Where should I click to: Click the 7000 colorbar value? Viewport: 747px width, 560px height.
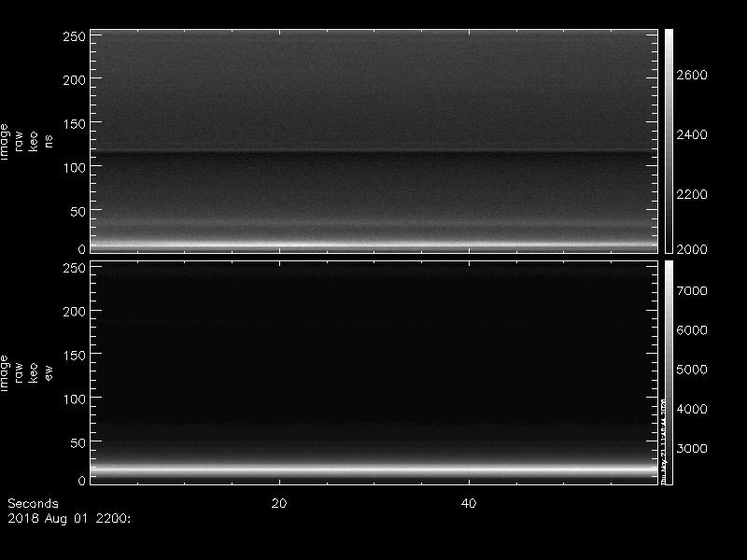(692, 290)
